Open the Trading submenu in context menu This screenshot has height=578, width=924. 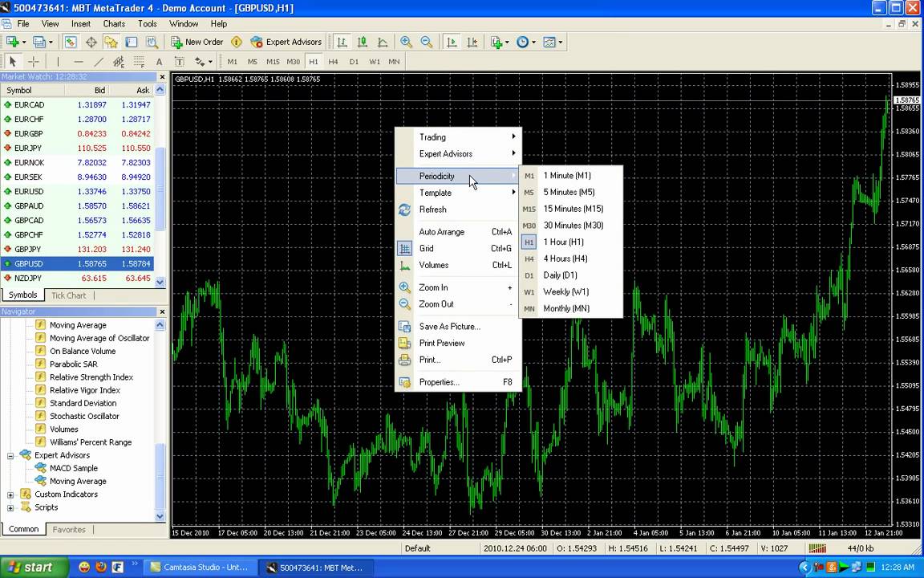click(x=458, y=136)
